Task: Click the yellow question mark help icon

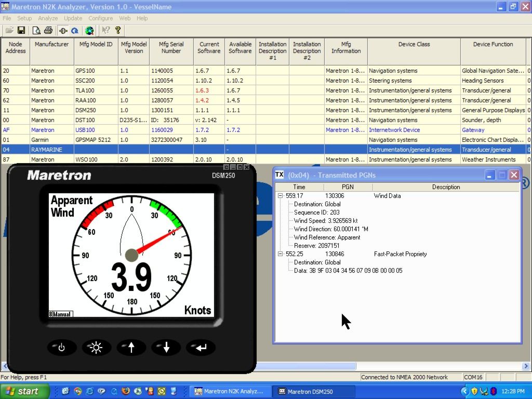Action: tap(118, 31)
